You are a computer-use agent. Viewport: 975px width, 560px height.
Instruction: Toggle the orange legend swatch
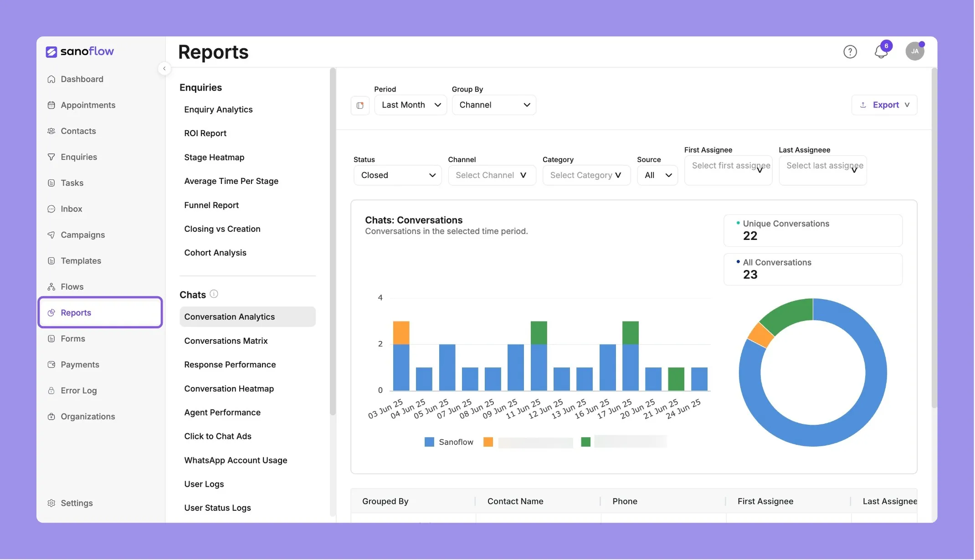click(488, 442)
